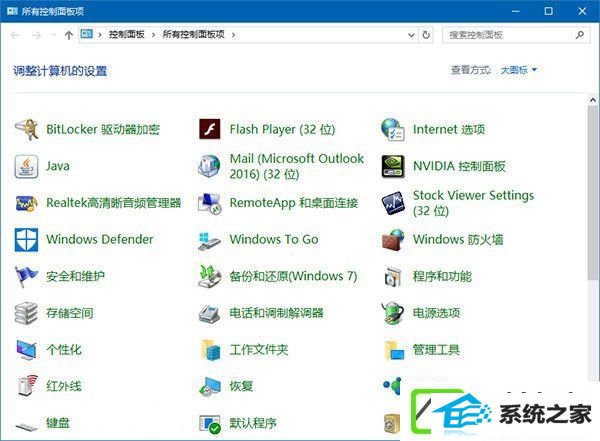Open the 管理工具 icon
The width and height of the screenshot is (600, 441).
pyautogui.click(x=393, y=350)
